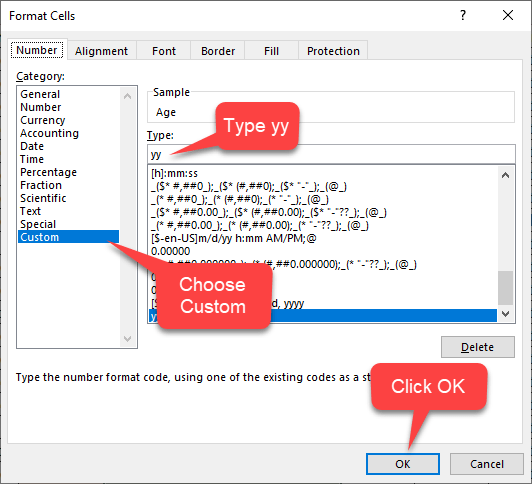Click down arrow of format codes scrollbar
The image size is (532, 484).
click(x=506, y=314)
